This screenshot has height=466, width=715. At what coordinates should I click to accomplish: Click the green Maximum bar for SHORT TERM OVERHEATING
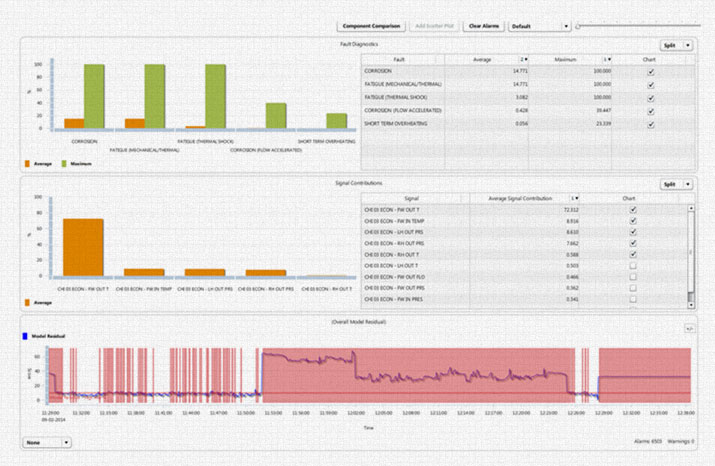coord(337,121)
